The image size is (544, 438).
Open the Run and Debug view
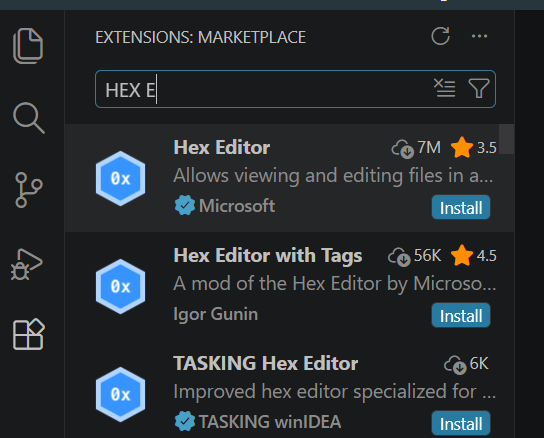(27, 264)
